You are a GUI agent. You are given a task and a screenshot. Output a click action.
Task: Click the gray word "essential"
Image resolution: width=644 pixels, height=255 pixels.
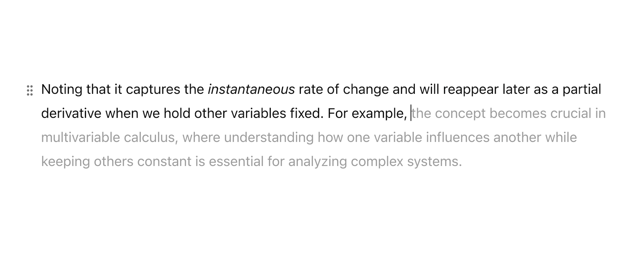pos(236,161)
